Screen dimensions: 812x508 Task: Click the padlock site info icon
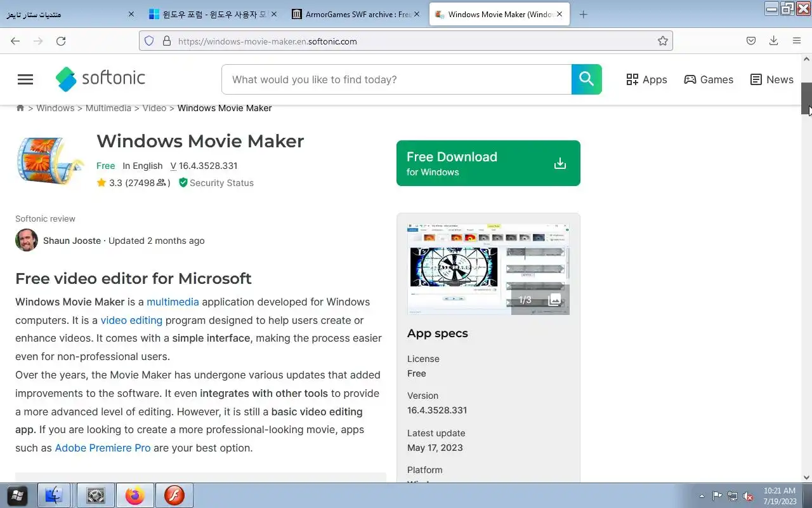(167, 41)
